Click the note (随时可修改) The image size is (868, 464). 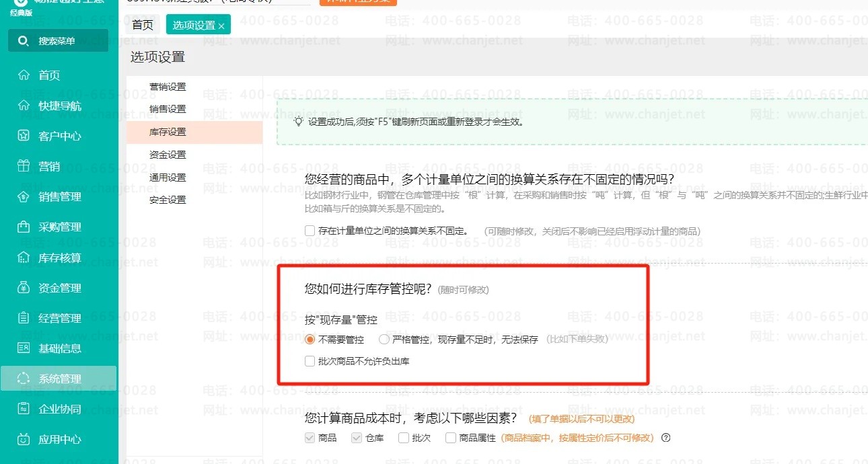coord(463,290)
